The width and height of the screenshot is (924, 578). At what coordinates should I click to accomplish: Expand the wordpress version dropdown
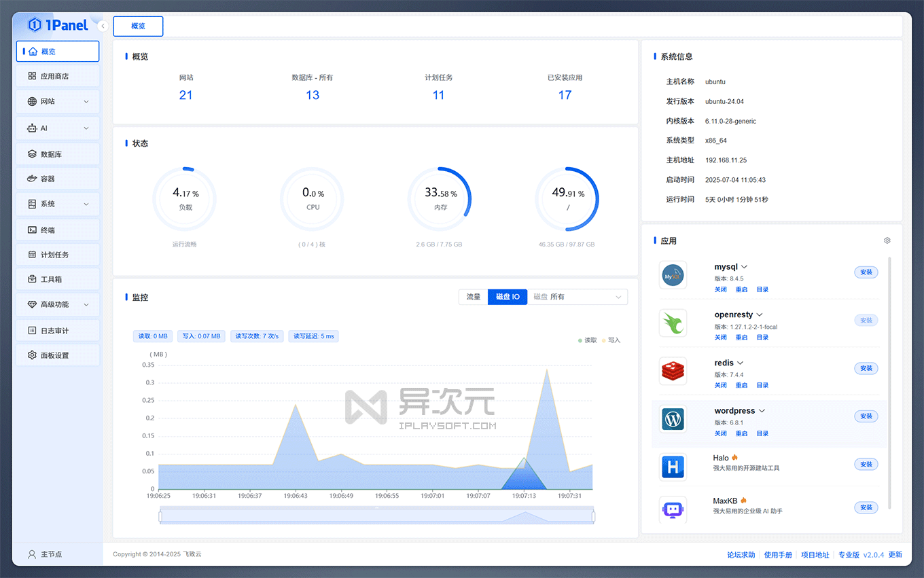click(762, 411)
